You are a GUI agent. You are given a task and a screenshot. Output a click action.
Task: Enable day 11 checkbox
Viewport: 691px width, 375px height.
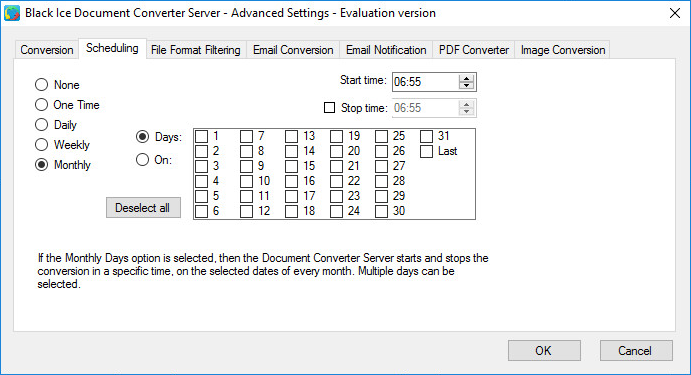[x=246, y=196]
